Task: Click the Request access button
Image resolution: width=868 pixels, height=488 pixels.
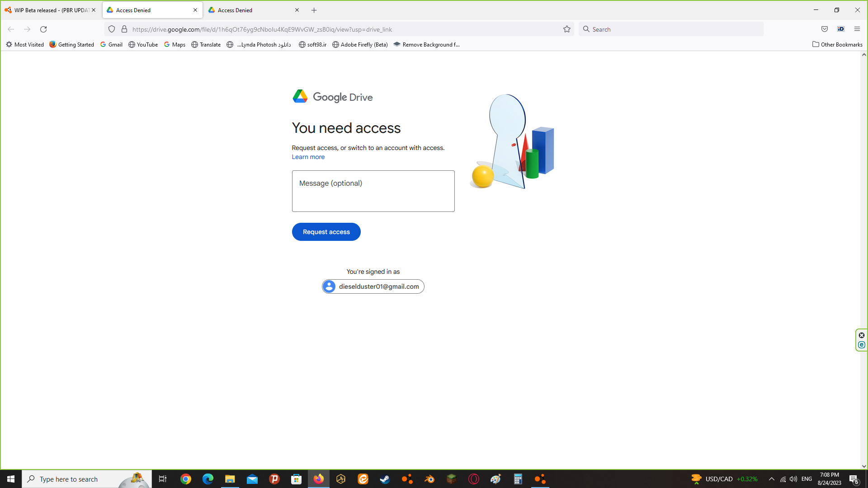Action: point(326,232)
